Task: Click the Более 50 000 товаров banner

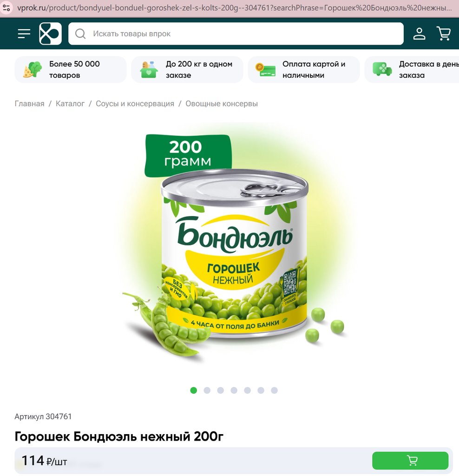Action: (x=70, y=70)
